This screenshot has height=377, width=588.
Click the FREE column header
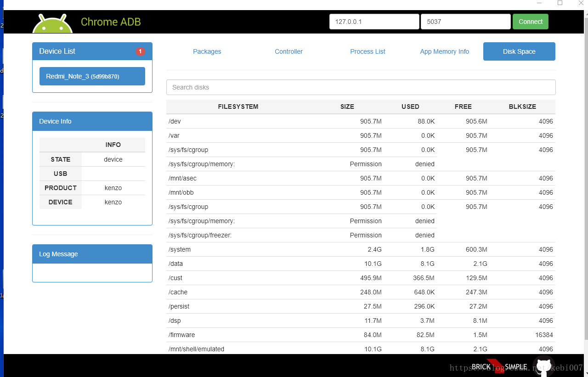point(463,107)
